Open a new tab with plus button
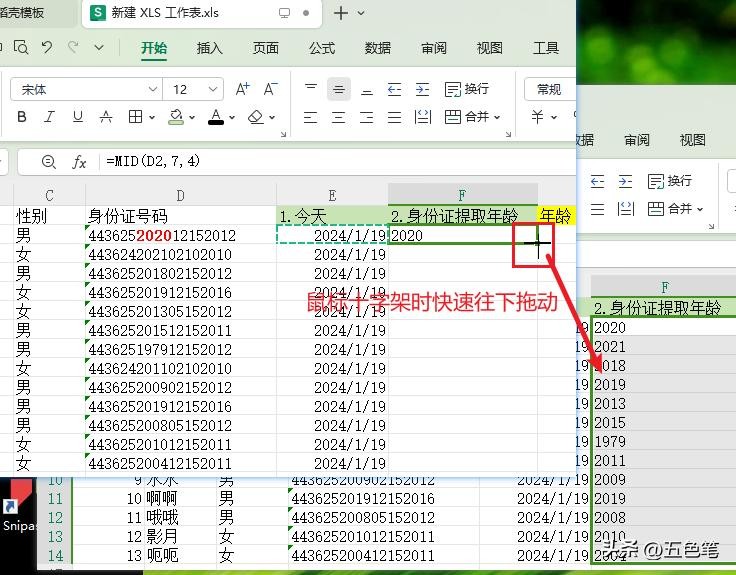 (340, 13)
